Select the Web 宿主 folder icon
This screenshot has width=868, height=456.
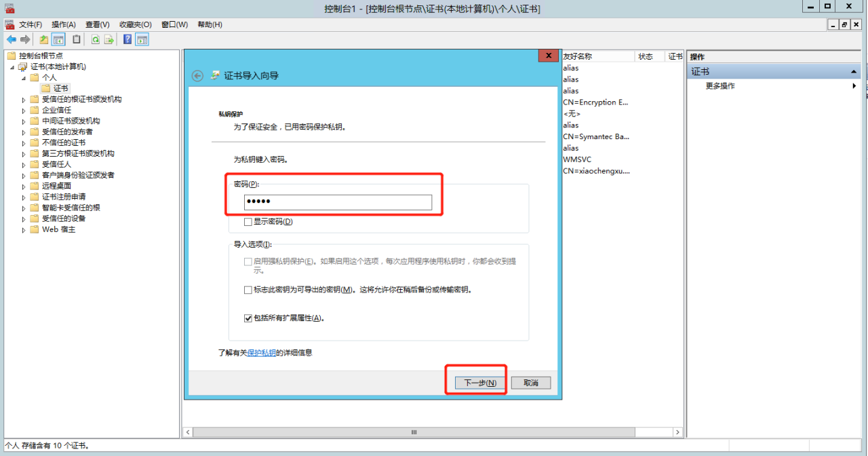(35, 229)
